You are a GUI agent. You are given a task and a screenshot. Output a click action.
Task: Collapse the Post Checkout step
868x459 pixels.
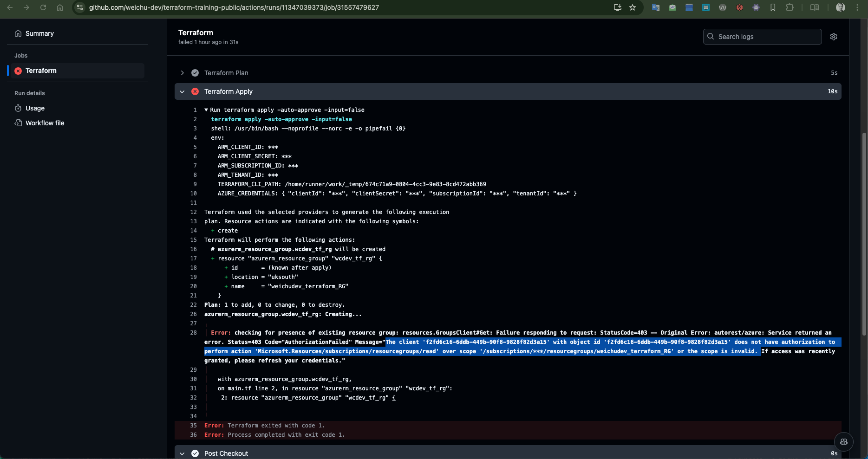point(182,453)
